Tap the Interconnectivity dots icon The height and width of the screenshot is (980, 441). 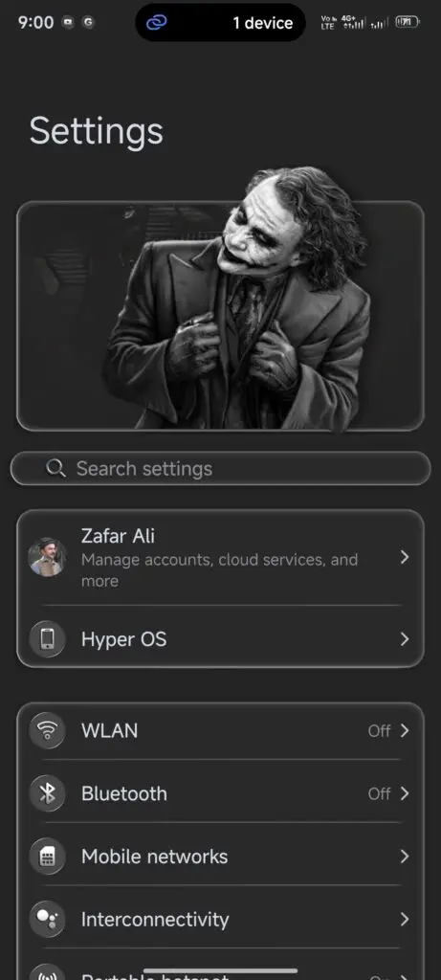click(47, 919)
